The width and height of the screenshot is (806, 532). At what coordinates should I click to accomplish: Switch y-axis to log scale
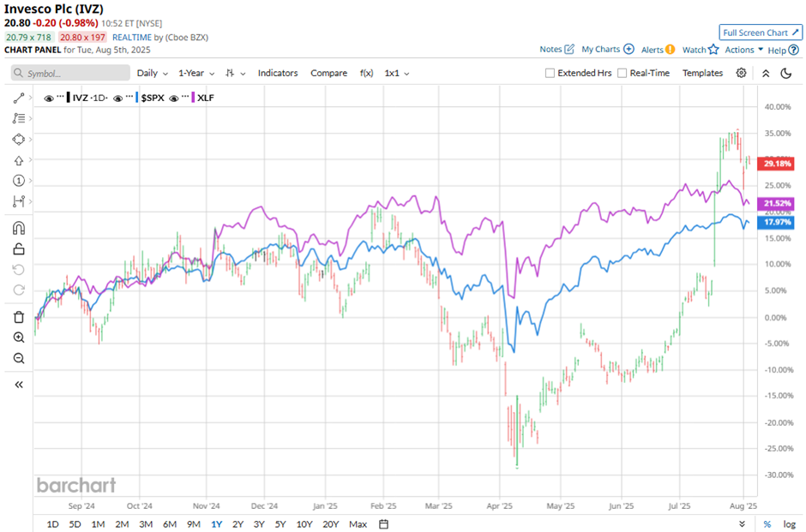(x=790, y=523)
